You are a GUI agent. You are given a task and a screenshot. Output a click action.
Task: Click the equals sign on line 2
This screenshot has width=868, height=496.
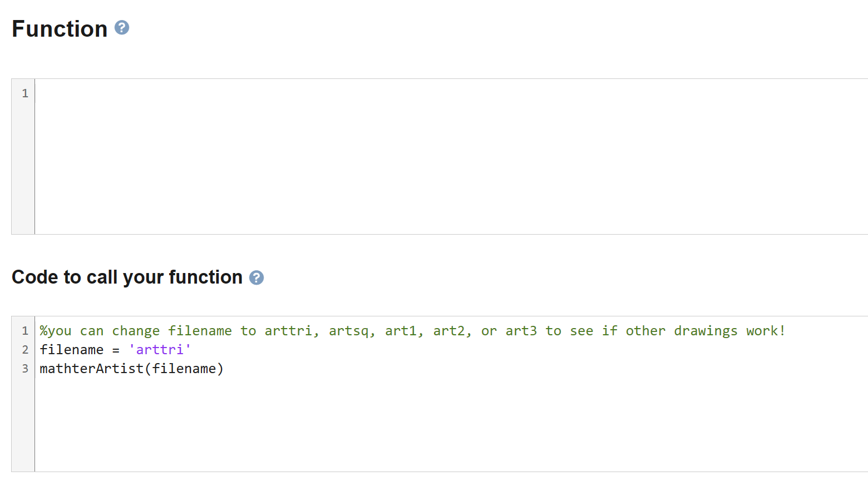click(x=116, y=349)
